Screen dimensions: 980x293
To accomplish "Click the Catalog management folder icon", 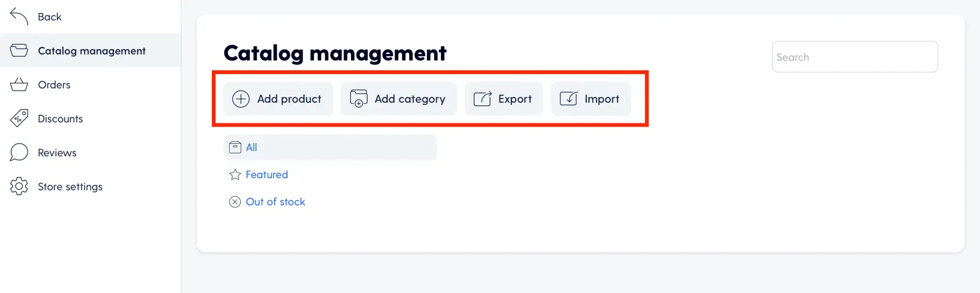I will 19,50.
